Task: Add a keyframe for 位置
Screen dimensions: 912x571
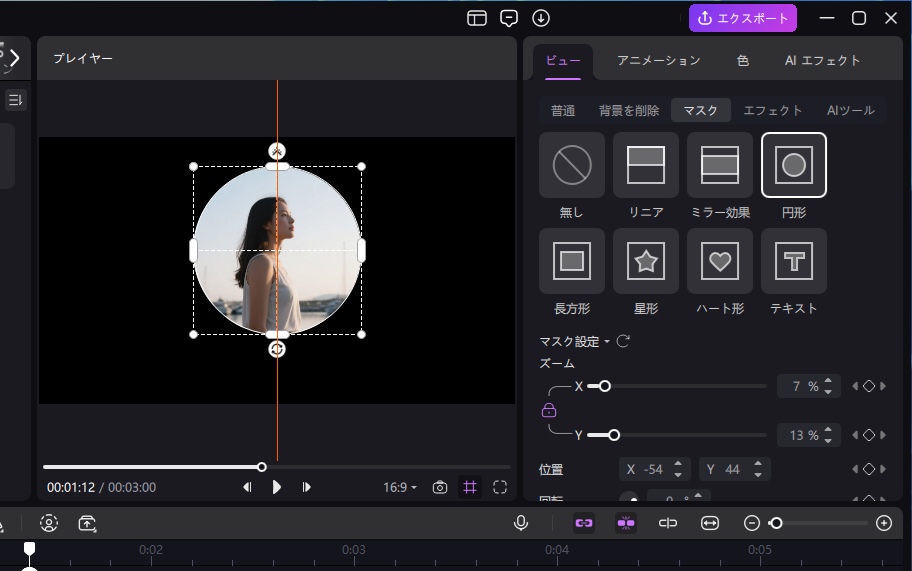Action: [x=868, y=469]
